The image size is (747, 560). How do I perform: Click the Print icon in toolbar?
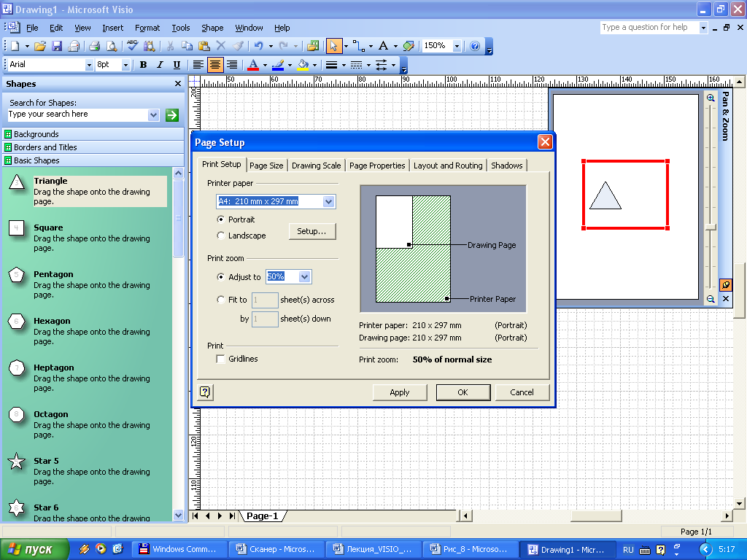click(94, 46)
